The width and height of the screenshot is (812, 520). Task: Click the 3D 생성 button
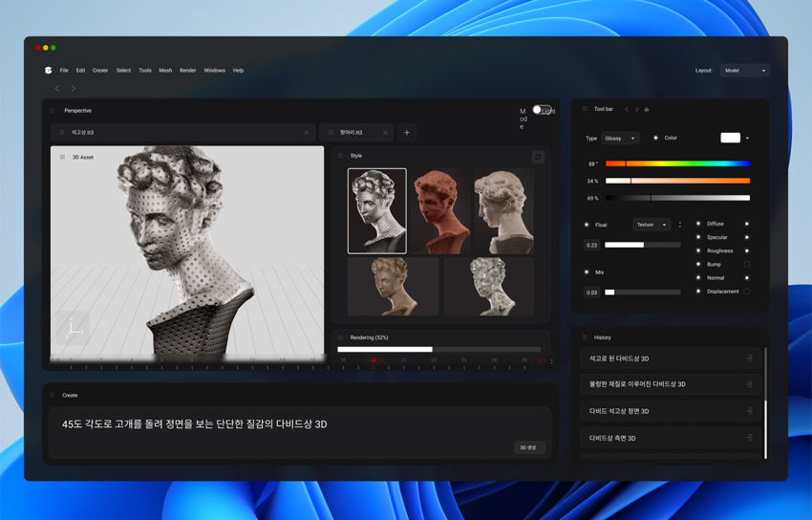(x=529, y=447)
